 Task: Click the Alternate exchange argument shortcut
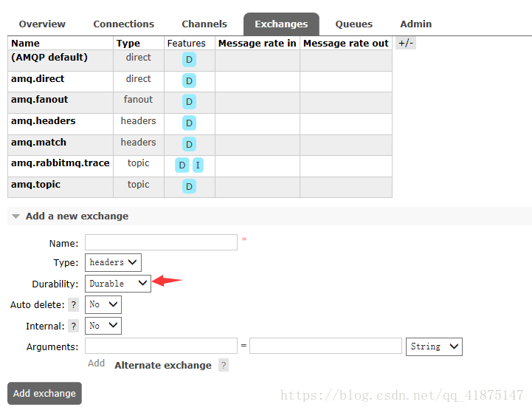point(163,366)
